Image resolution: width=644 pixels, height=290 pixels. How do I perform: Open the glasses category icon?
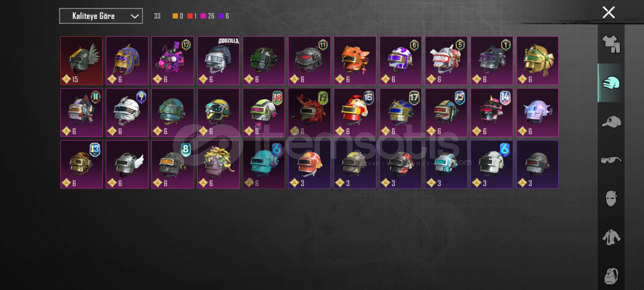611,160
